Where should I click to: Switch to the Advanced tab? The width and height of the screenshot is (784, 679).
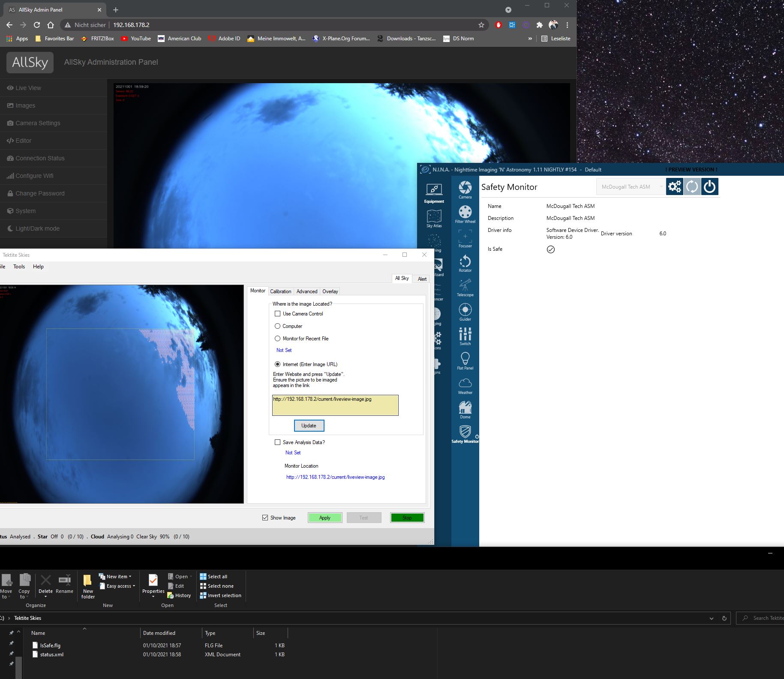307,291
